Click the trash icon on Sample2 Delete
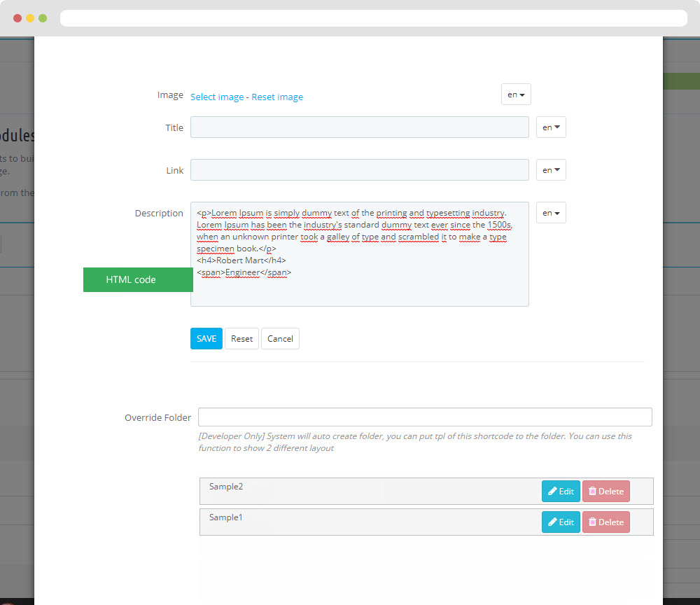700x605 pixels. point(592,492)
